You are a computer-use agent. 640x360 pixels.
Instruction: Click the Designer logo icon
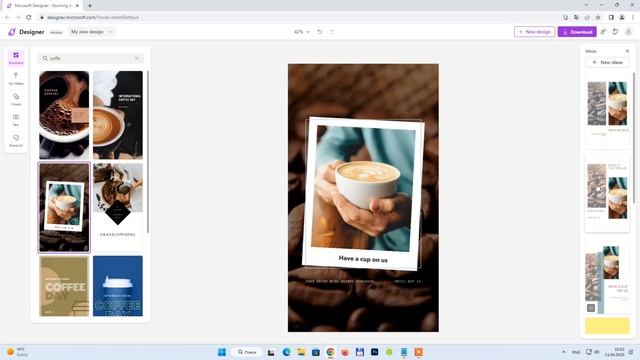12,32
